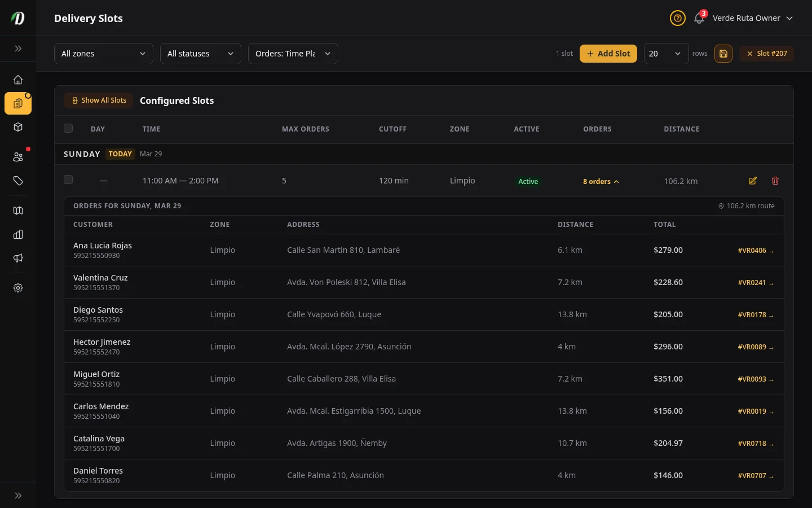The width and height of the screenshot is (812, 508).
Task: Open the marketing megaphone icon in sidebar
Action: pos(18,258)
